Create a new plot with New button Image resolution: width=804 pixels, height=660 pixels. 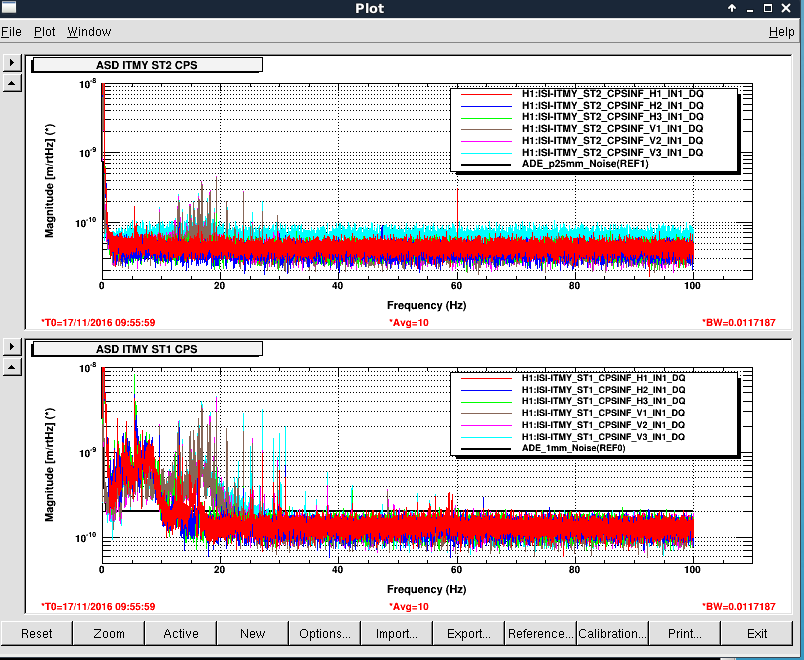(x=253, y=633)
